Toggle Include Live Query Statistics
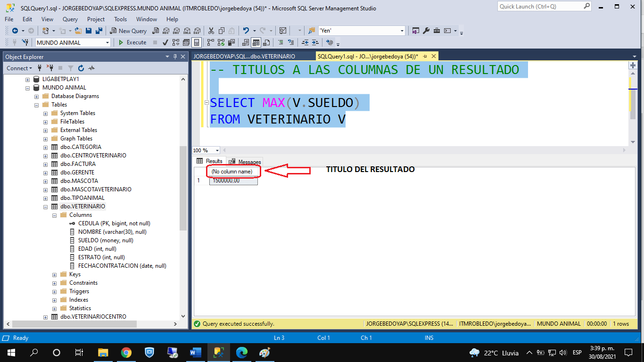This screenshot has width=644, height=362. tap(221, 42)
